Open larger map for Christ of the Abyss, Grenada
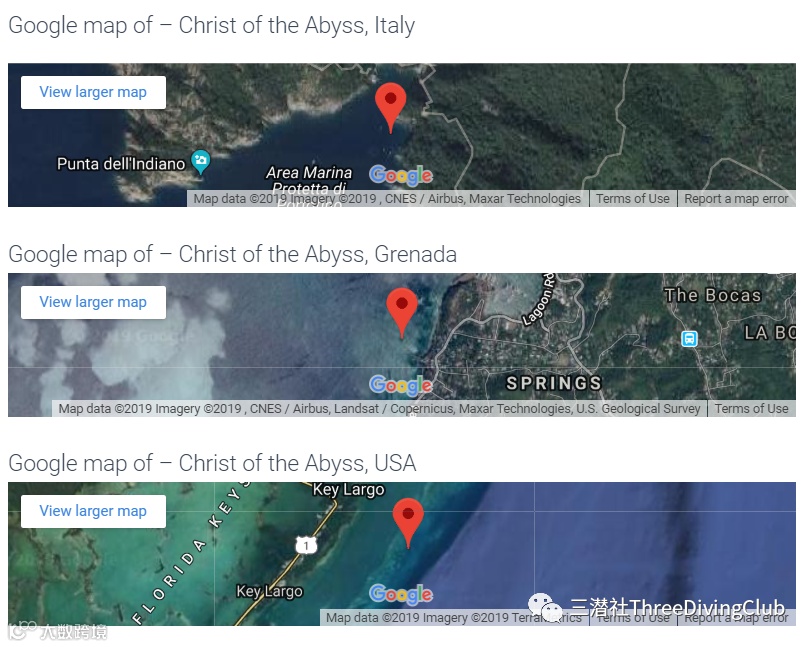Screen dimensions: 812x647 pyautogui.click(x=93, y=302)
